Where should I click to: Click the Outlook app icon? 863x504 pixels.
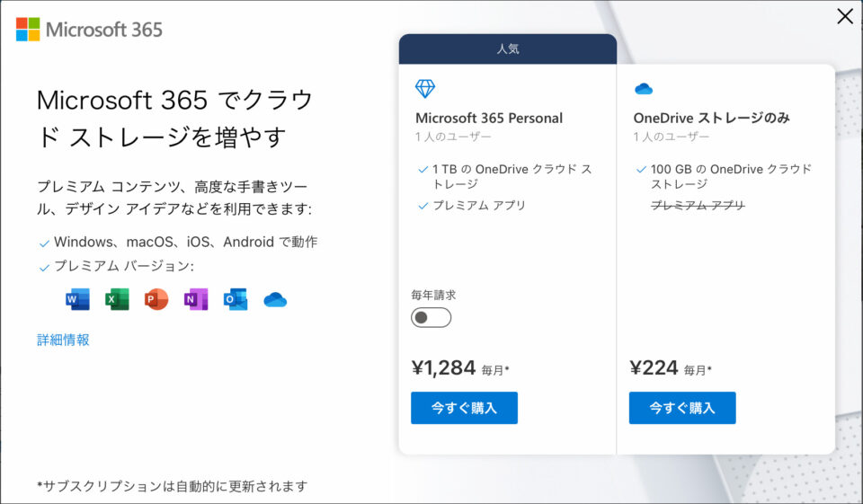pyautogui.click(x=236, y=299)
